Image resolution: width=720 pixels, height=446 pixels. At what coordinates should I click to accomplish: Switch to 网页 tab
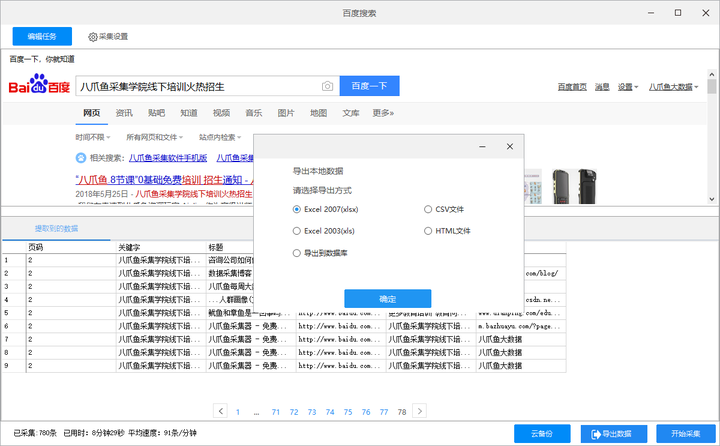coord(91,113)
